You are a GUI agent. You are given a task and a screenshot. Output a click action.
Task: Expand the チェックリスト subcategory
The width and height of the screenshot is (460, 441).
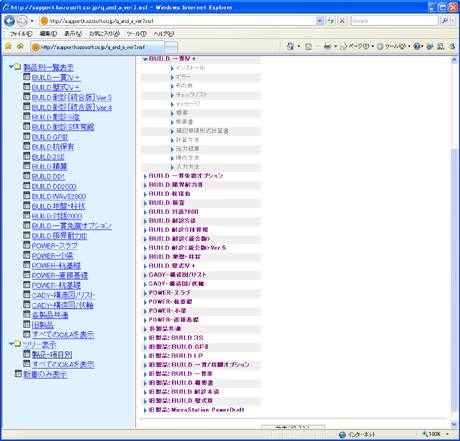[172, 95]
